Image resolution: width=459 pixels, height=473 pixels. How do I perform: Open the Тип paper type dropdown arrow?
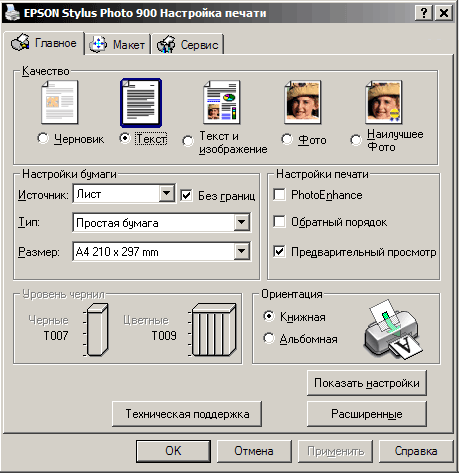click(x=241, y=222)
